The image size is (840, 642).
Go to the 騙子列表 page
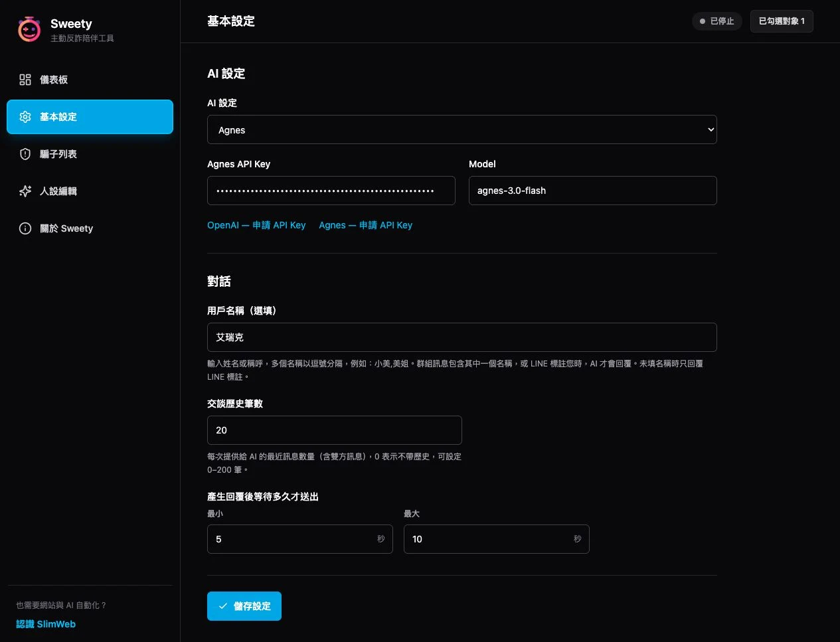coord(90,154)
